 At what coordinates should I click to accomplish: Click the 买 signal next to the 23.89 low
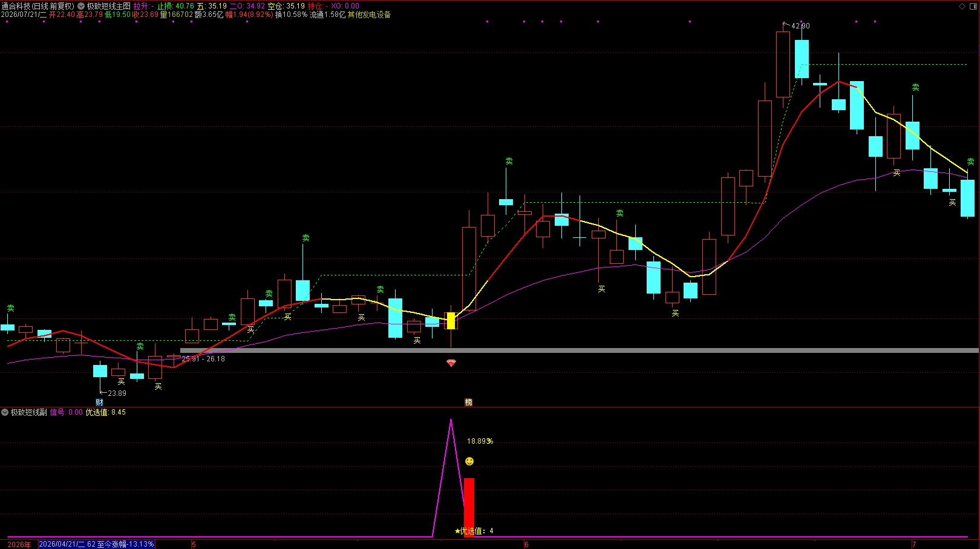[x=121, y=382]
